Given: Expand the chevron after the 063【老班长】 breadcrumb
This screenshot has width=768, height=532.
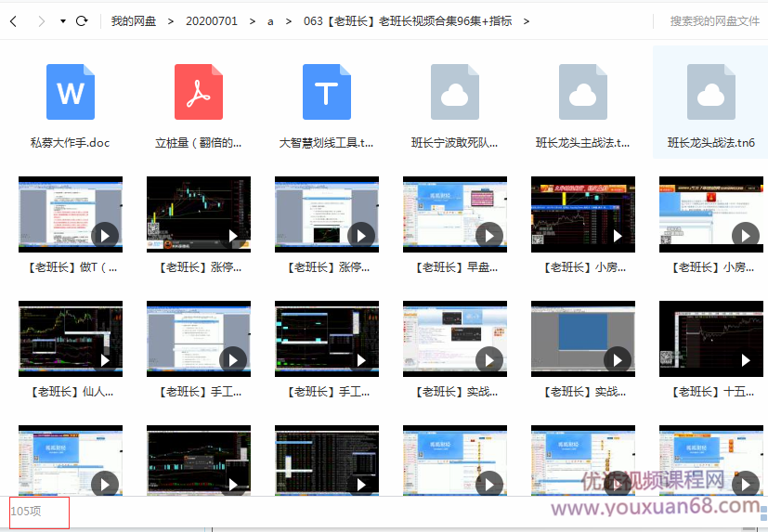Looking at the screenshot, I should click(x=527, y=20).
